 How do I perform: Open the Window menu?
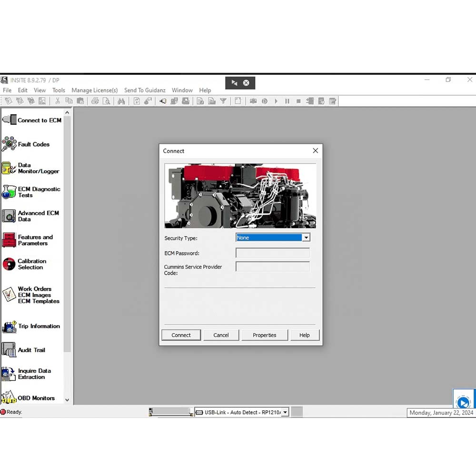[182, 90]
